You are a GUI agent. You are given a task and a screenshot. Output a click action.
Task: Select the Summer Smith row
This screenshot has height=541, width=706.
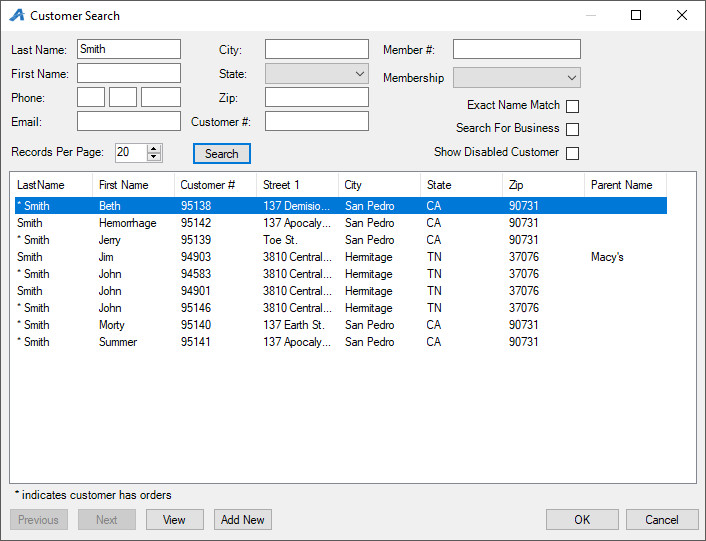pyautogui.click(x=341, y=342)
